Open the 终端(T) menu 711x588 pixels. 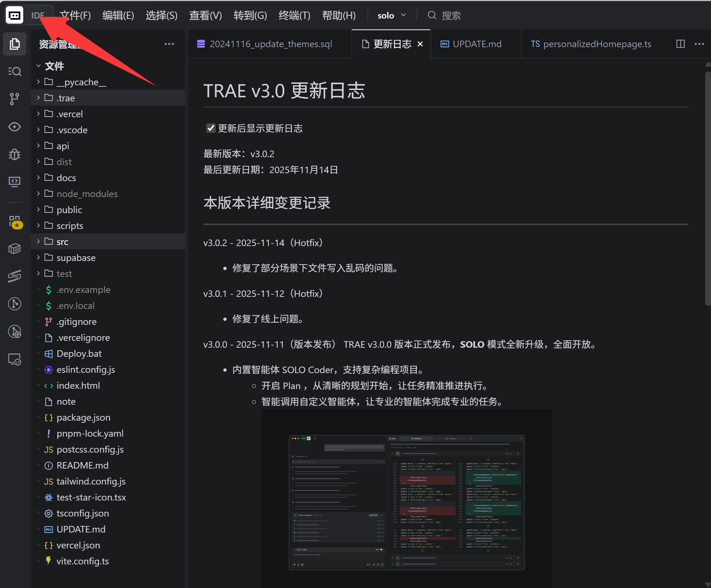coord(294,15)
